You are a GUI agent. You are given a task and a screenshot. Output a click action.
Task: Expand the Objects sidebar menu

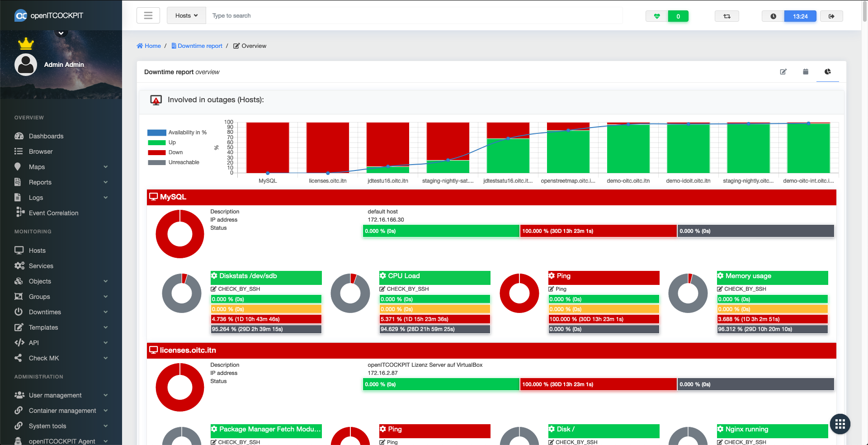(61, 281)
